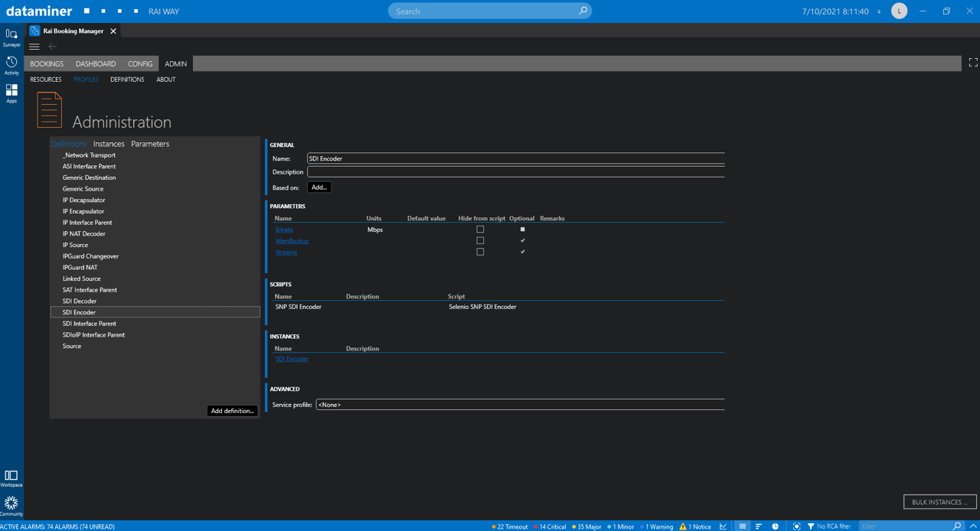The height and width of the screenshot is (531, 980).
Task: Switch to Parameters panel tab
Action: [x=150, y=144]
